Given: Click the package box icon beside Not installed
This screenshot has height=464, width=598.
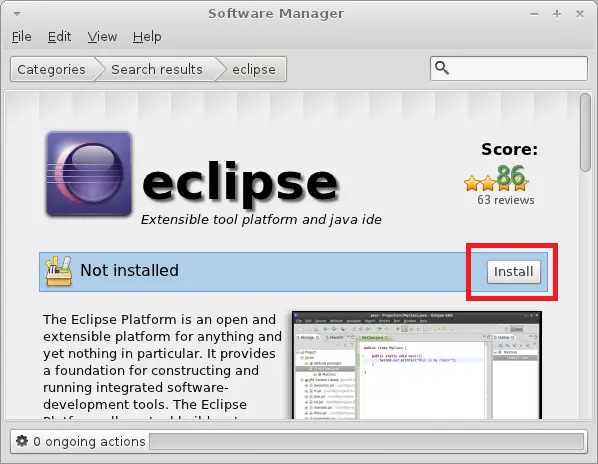Looking at the screenshot, I should click(x=58, y=271).
